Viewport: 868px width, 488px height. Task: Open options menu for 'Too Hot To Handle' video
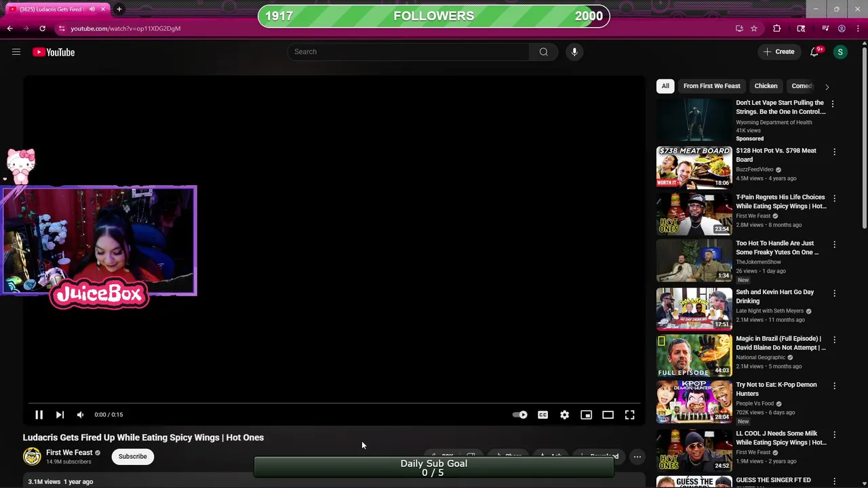pos(834,244)
